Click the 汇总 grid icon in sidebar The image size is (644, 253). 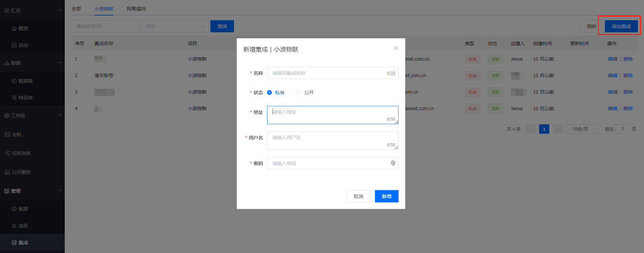(7, 10)
